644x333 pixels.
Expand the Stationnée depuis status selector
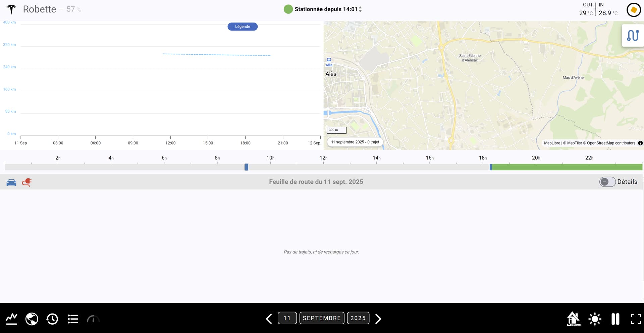pyautogui.click(x=360, y=9)
